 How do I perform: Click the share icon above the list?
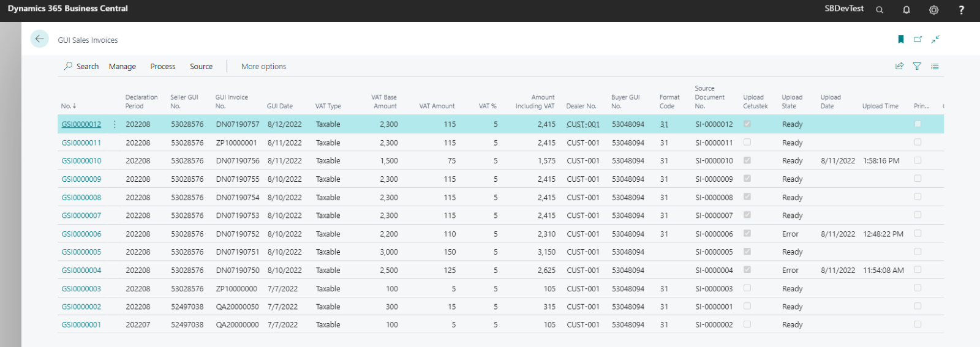pos(899,66)
